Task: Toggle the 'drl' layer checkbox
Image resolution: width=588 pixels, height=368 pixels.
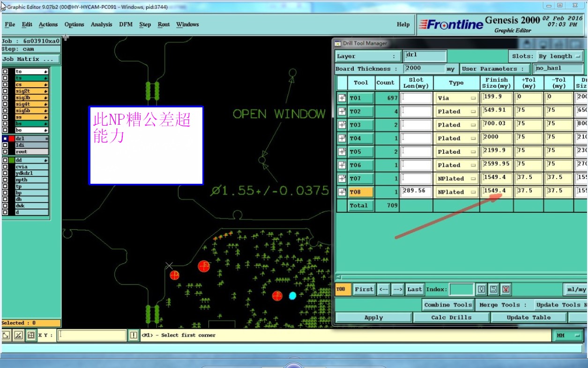Action: pyautogui.click(x=5, y=139)
